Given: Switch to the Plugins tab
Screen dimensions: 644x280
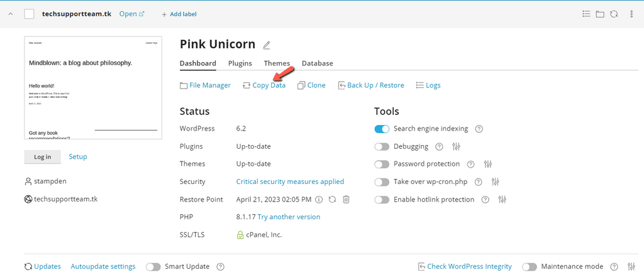Looking at the screenshot, I should (x=240, y=63).
